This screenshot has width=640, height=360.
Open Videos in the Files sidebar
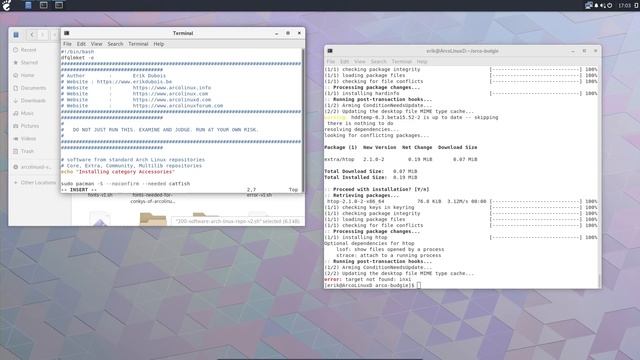[28, 138]
